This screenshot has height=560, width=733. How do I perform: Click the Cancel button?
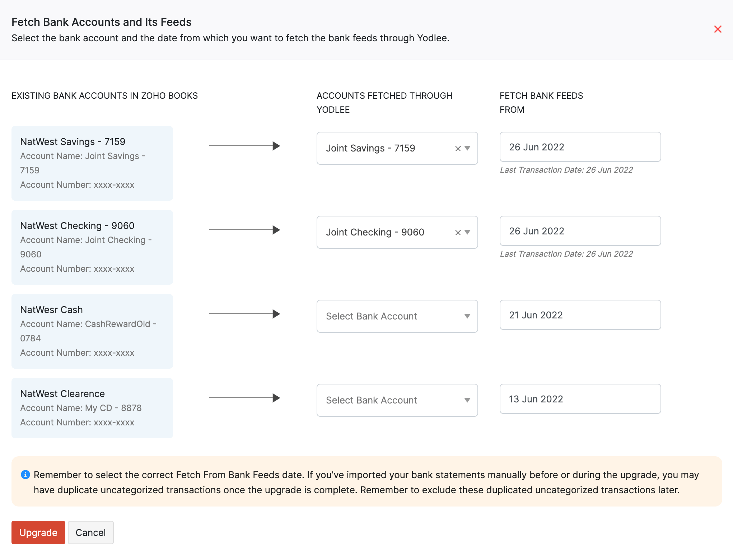pyautogui.click(x=90, y=532)
